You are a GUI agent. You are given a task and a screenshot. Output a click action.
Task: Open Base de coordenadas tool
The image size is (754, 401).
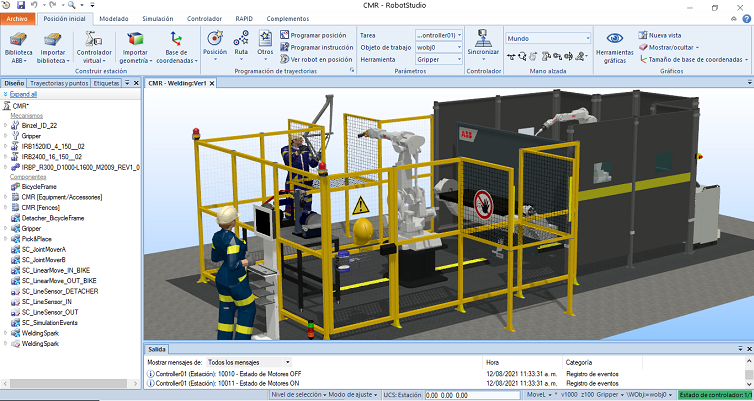pos(176,47)
